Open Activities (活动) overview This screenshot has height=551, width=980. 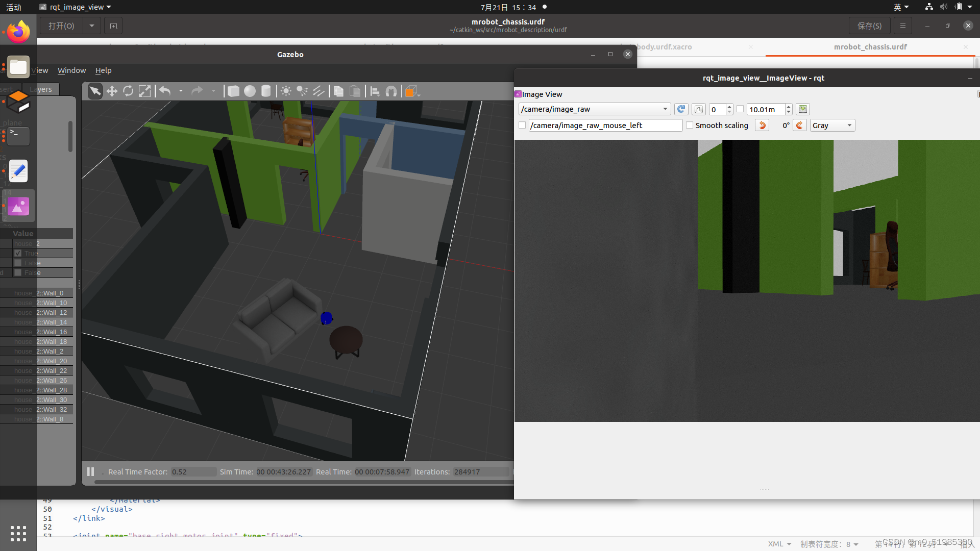click(14, 7)
